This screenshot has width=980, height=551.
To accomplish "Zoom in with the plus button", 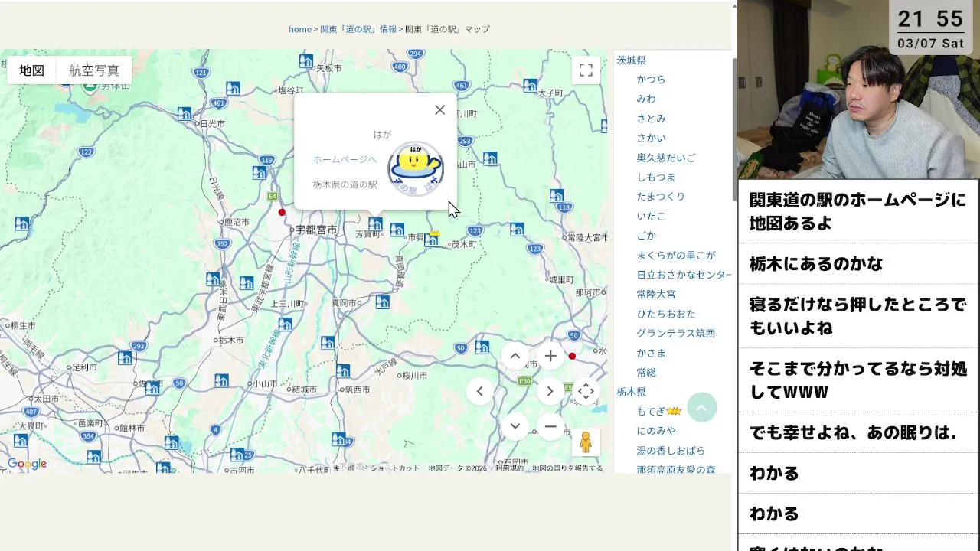I will [x=550, y=356].
